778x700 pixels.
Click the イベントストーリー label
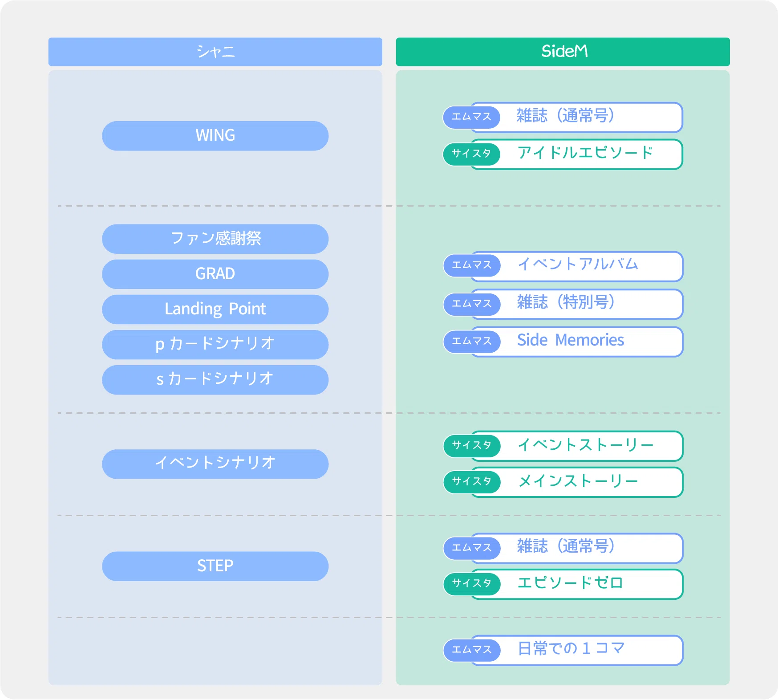[x=585, y=444]
